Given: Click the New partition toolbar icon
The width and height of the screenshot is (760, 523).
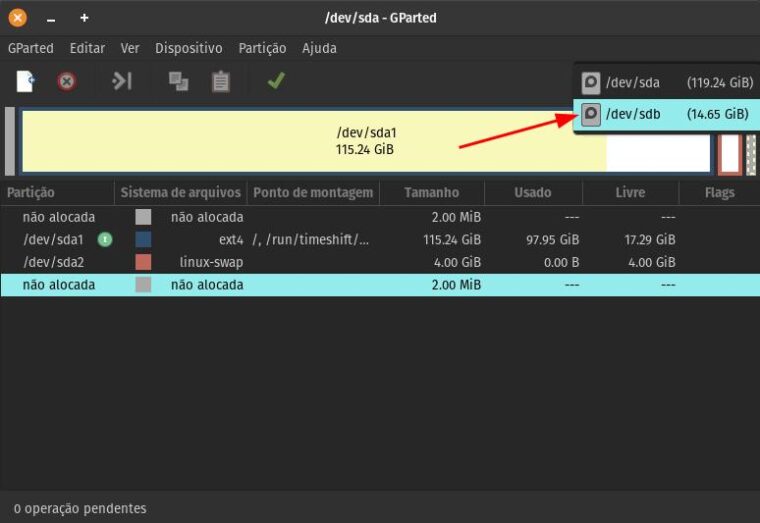Looking at the screenshot, I should pos(25,81).
